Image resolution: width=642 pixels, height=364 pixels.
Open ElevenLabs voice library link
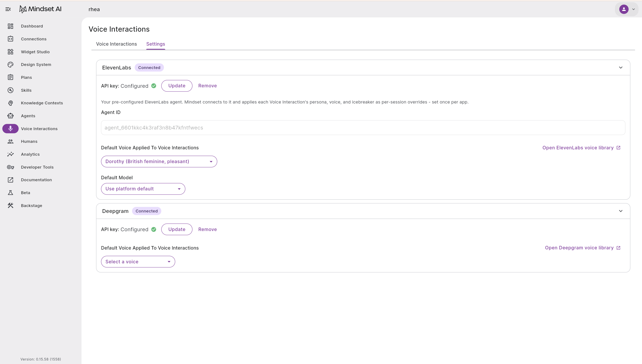582,148
